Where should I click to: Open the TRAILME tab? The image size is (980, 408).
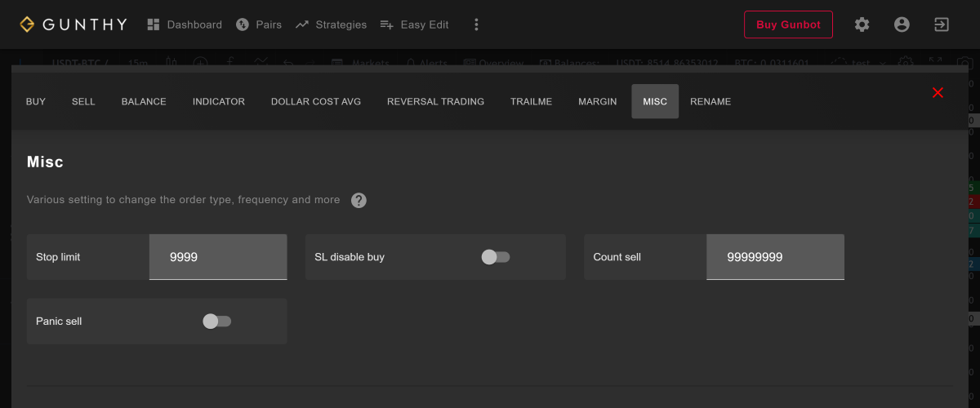pyautogui.click(x=531, y=102)
